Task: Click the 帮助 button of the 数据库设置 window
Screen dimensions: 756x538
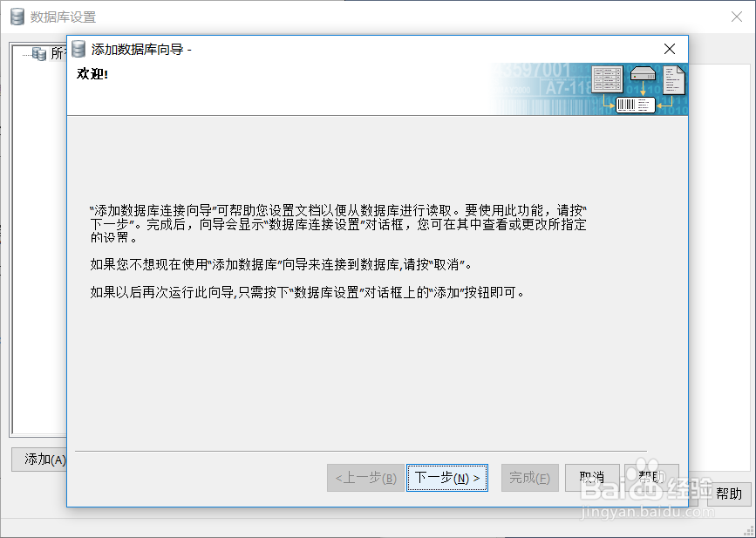Action: [x=728, y=494]
